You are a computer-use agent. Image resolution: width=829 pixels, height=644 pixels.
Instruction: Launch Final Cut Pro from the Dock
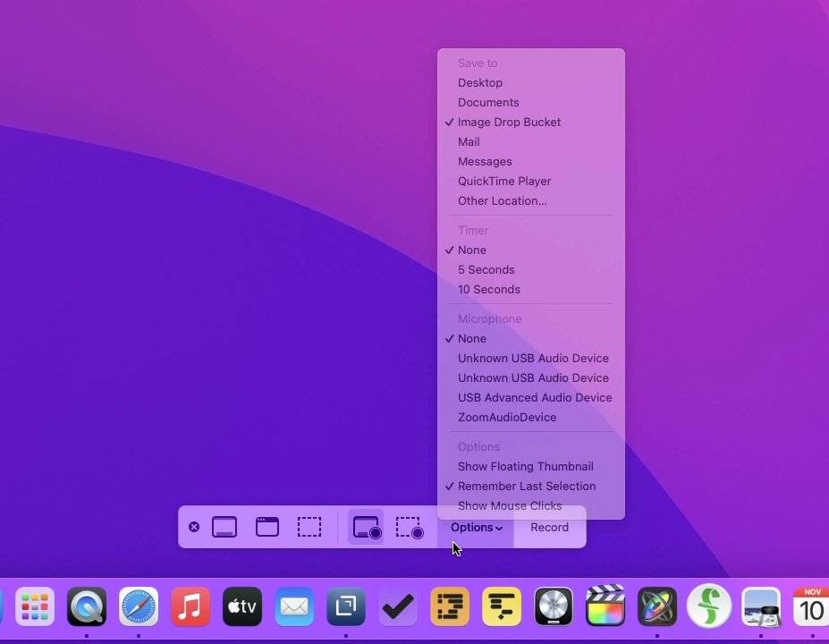[x=605, y=606]
